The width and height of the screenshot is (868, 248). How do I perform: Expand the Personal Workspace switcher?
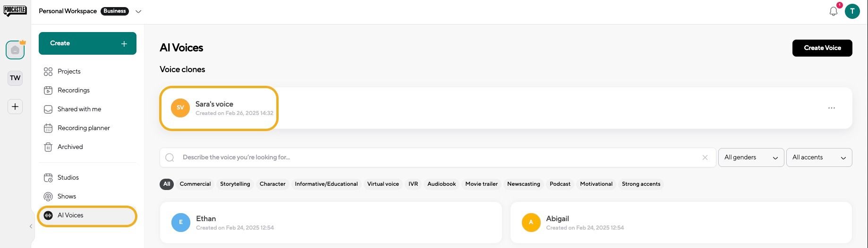tap(138, 11)
